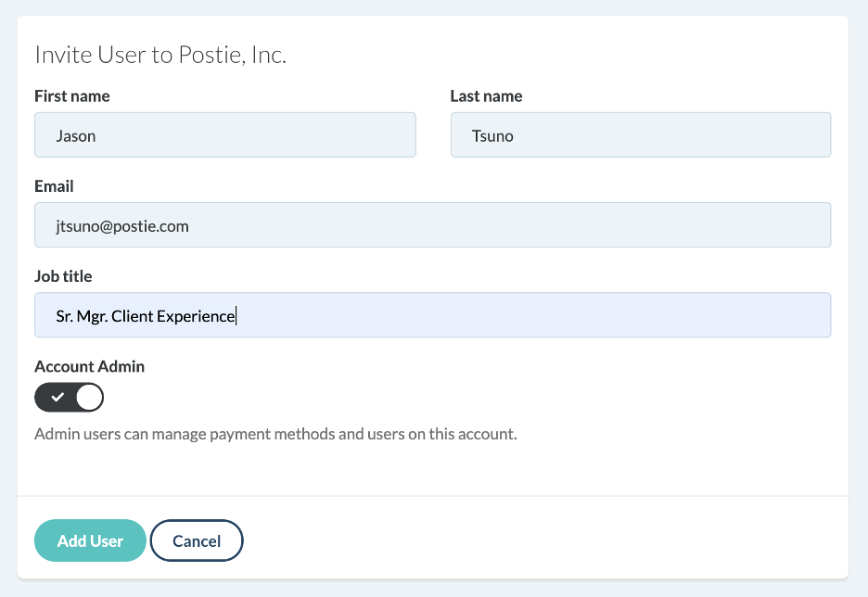Click the checkmark icon inside the toggle
The width and height of the screenshot is (868, 597).
[57, 398]
